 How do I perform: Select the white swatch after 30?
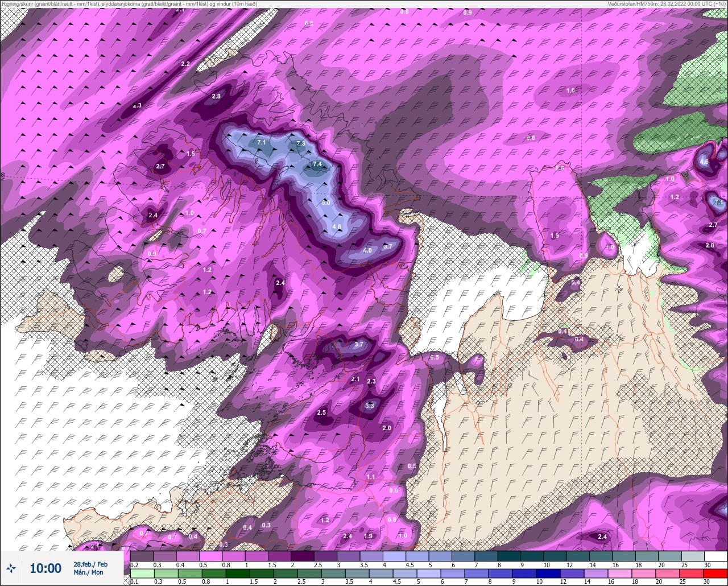tap(715, 556)
